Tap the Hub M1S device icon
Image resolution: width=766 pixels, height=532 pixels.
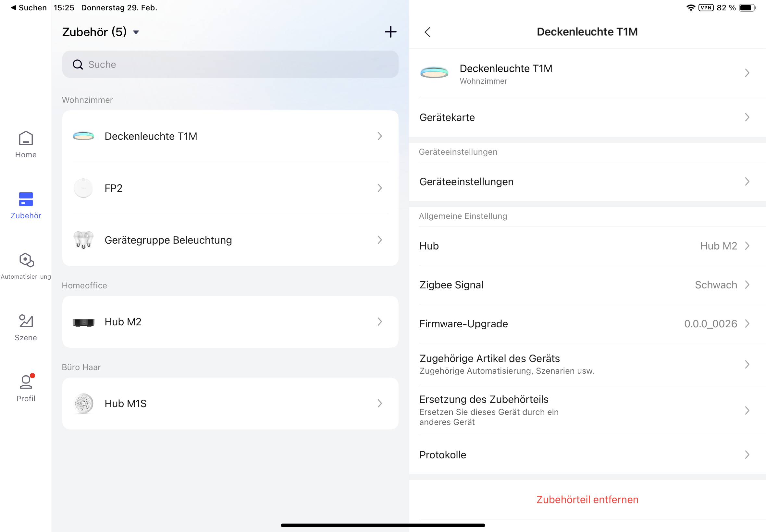click(x=83, y=403)
